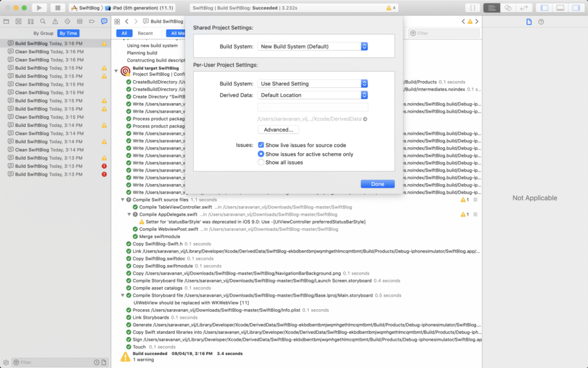Click the Run (play) button
Viewport: 588px width, 368px height.
pos(39,8)
